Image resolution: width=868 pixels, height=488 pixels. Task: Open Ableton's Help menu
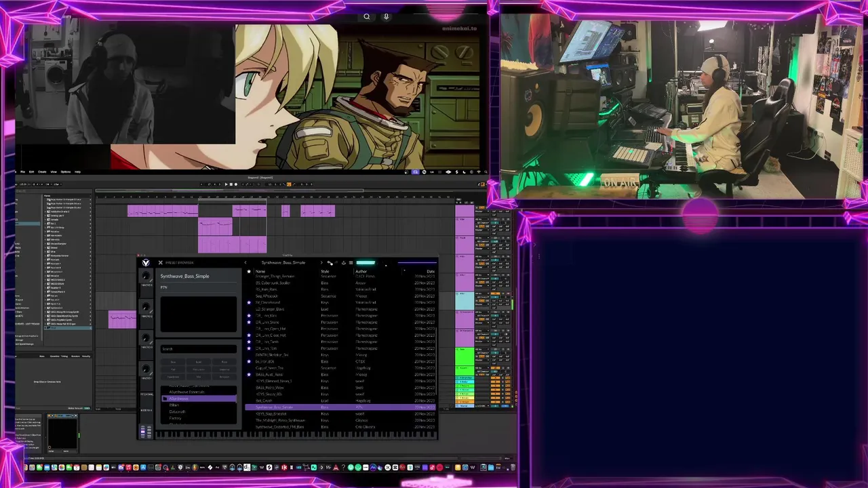[x=77, y=171]
